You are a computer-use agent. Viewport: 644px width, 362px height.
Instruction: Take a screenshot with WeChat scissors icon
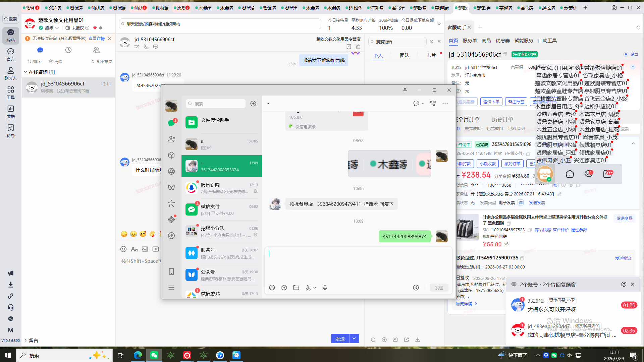click(x=308, y=288)
